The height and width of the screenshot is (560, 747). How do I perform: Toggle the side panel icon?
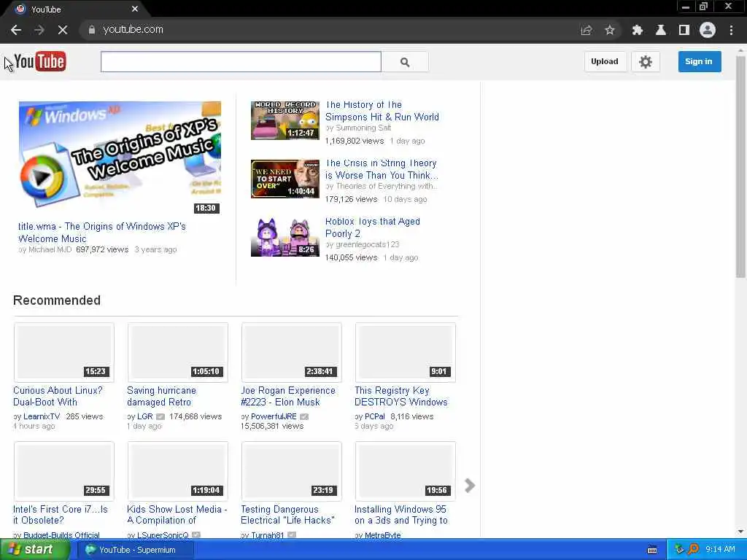[x=684, y=30]
